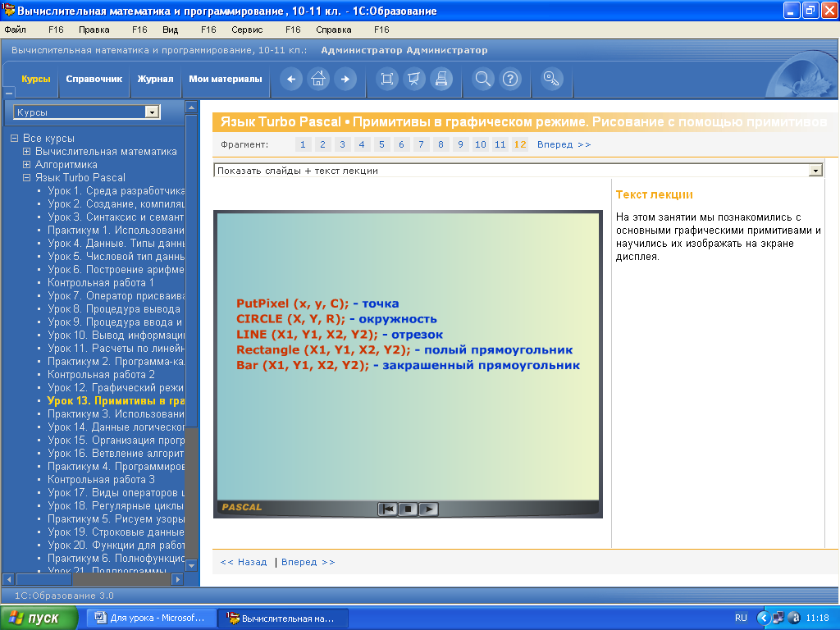Viewport: 840px width, 630px height.
Task: Open Урок 20. Функции для работы
Action: [116, 546]
